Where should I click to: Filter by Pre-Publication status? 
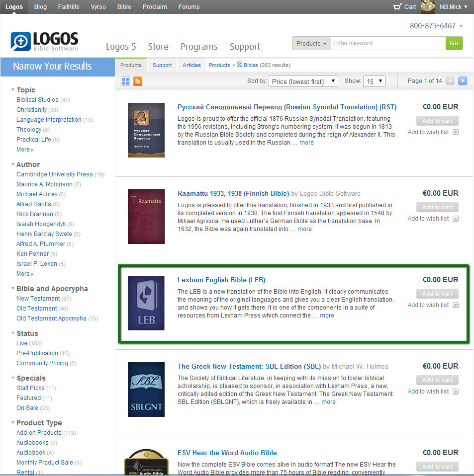coord(37,353)
